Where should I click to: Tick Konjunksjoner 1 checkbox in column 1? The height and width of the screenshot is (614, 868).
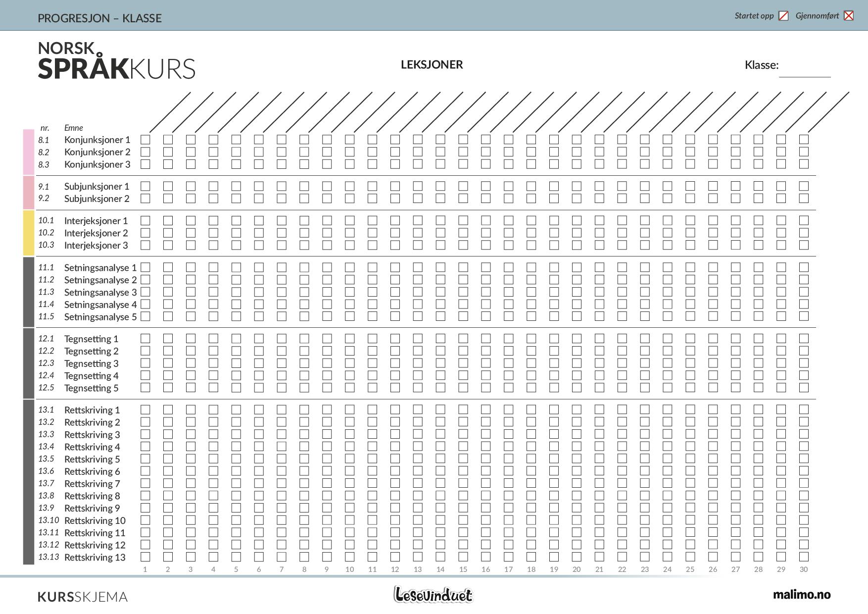[145, 140]
